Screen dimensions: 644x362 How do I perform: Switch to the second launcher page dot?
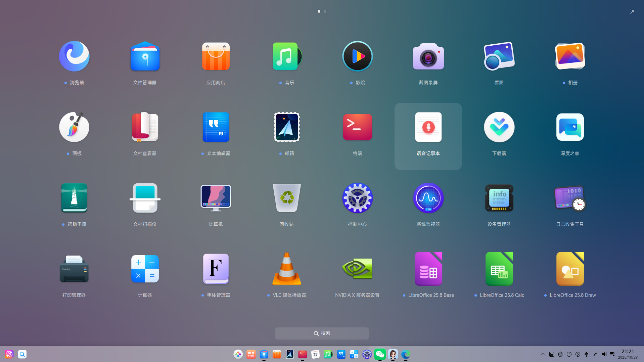(325, 11)
